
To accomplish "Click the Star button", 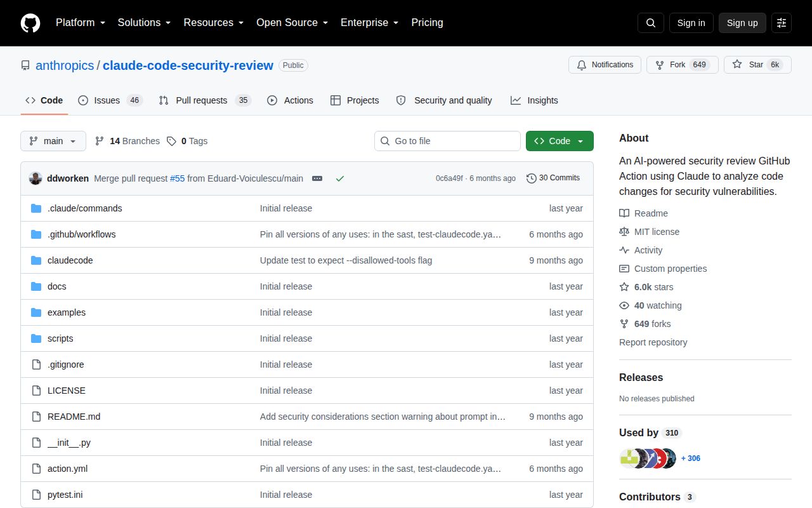I will tap(757, 65).
